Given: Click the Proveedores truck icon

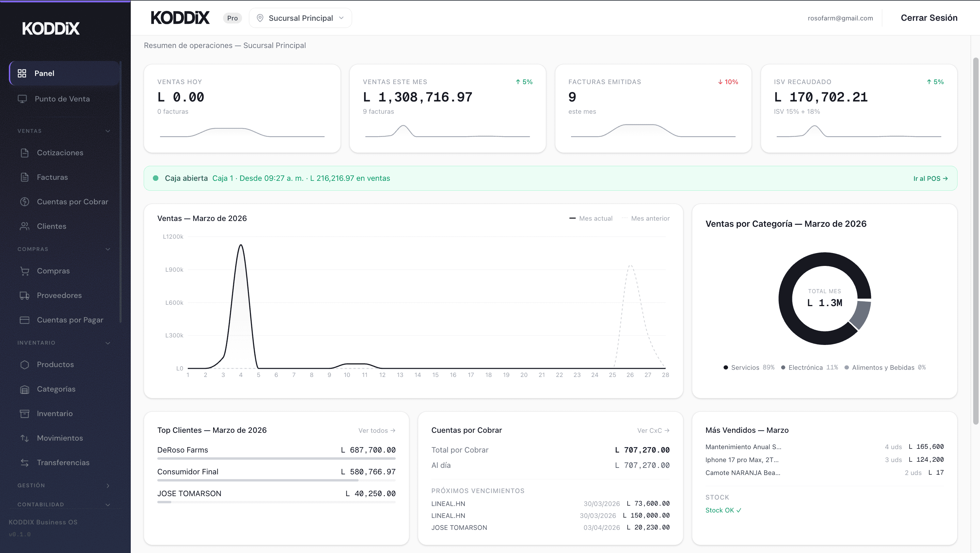Looking at the screenshot, I should pos(25,296).
